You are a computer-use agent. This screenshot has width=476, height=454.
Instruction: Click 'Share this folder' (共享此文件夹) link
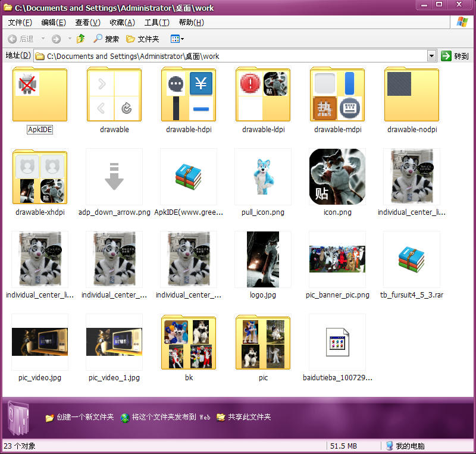[x=249, y=417]
